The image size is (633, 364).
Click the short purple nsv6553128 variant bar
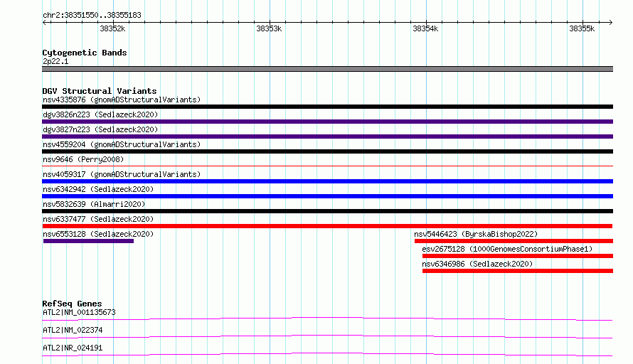coord(88,241)
